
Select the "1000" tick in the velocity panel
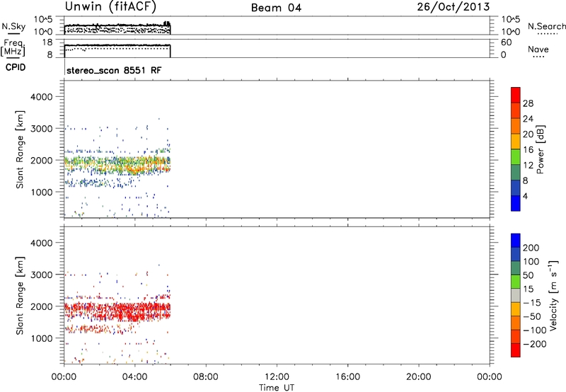click(x=42, y=338)
